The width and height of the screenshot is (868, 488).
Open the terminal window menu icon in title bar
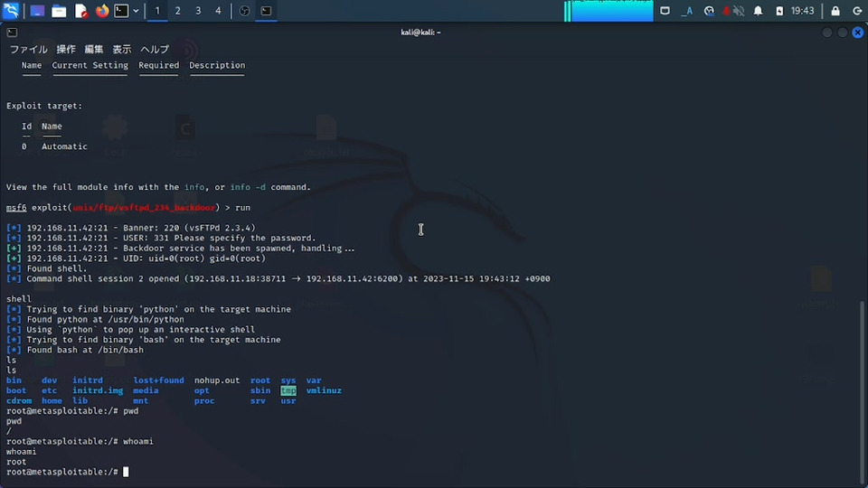tap(12, 33)
